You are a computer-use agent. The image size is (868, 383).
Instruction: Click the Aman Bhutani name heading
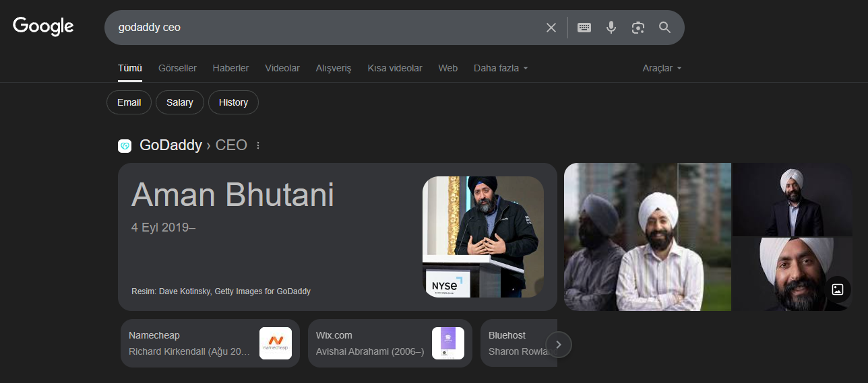tap(232, 195)
